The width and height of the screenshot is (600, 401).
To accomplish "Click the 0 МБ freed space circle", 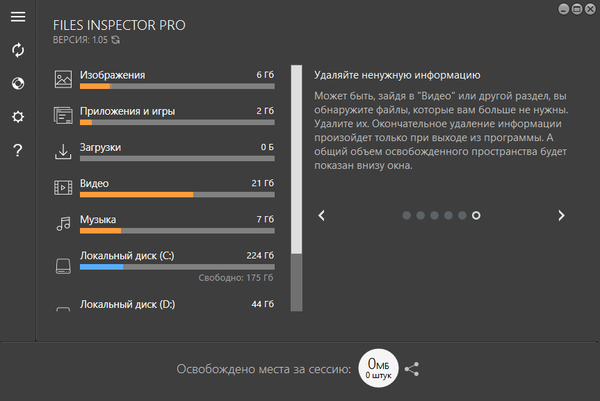I will tap(379, 368).
